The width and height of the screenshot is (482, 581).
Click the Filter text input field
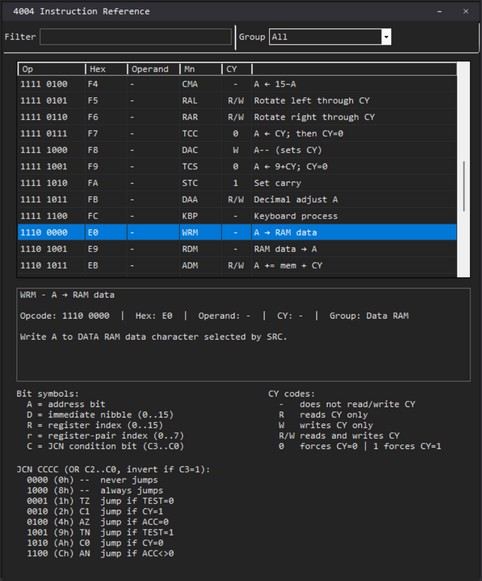click(x=136, y=37)
